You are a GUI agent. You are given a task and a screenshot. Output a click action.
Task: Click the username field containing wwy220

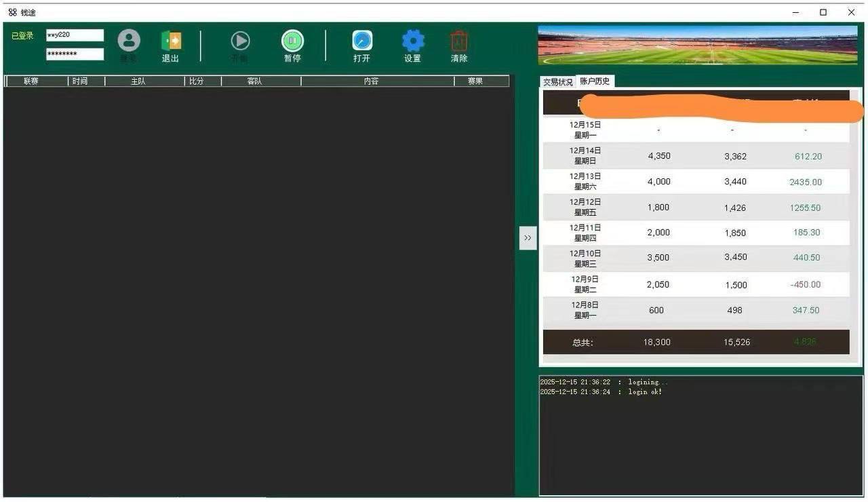tap(75, 35)
